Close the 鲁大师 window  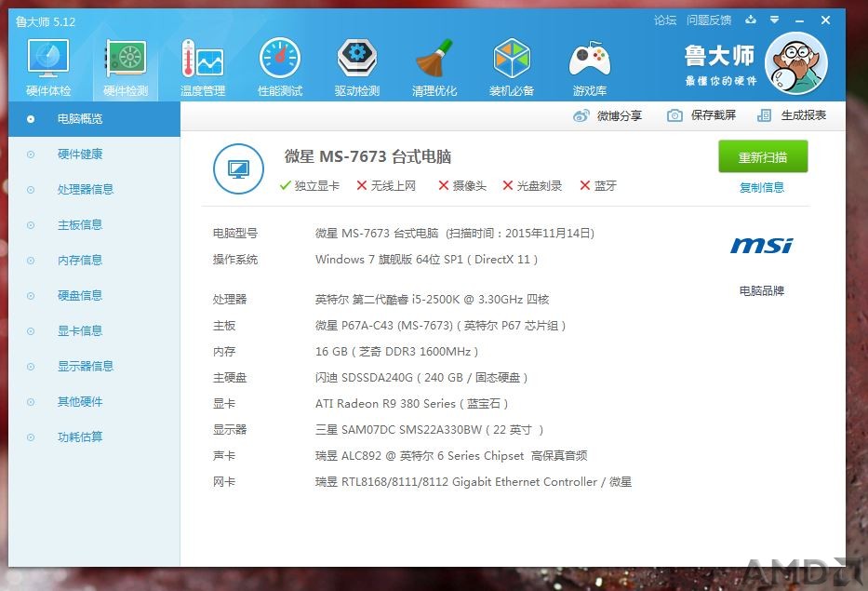[825, 20]
